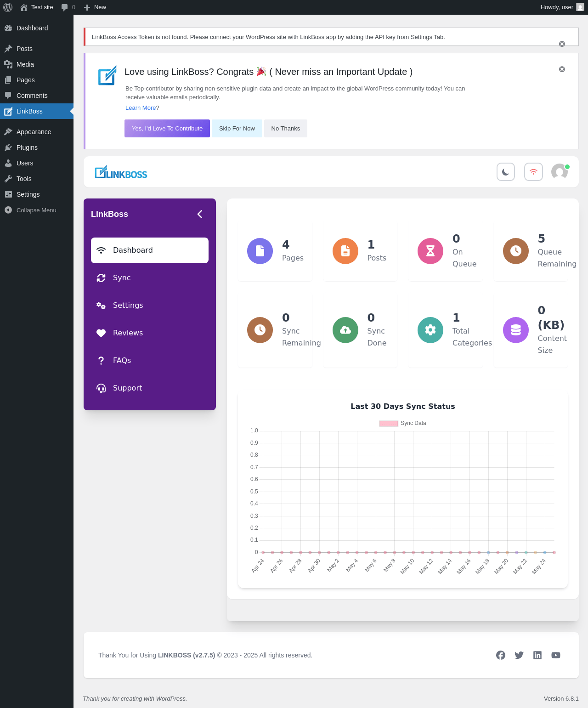Open FAQs tab in LinkBoss sidebar
The width and height of the screenshot is (588, 708).
pos(150,361)
